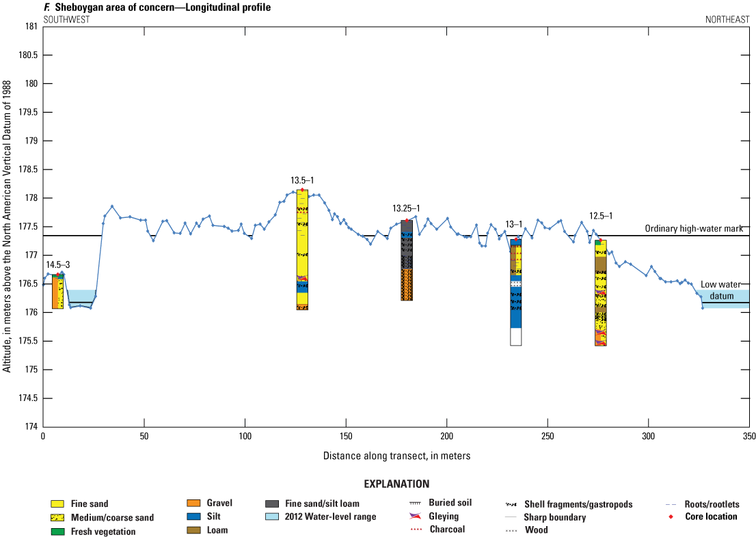Click the Gleying symbol in the legend

tap(415, 517)
